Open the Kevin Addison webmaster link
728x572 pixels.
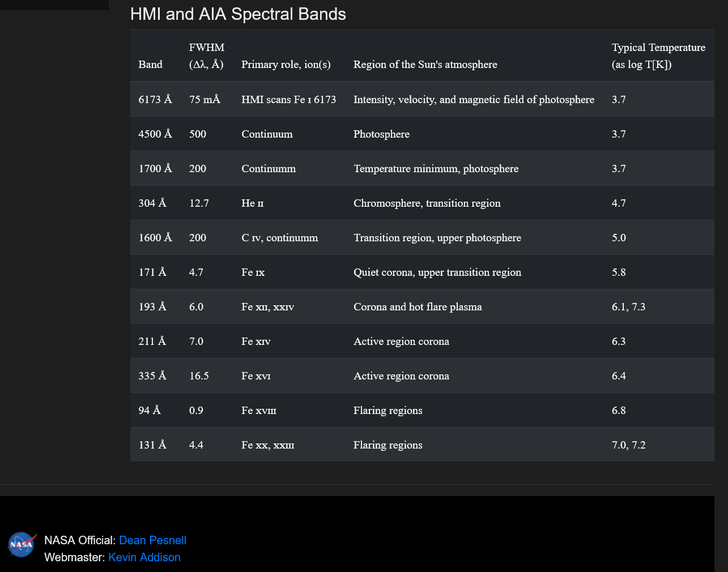coord(144,557)
